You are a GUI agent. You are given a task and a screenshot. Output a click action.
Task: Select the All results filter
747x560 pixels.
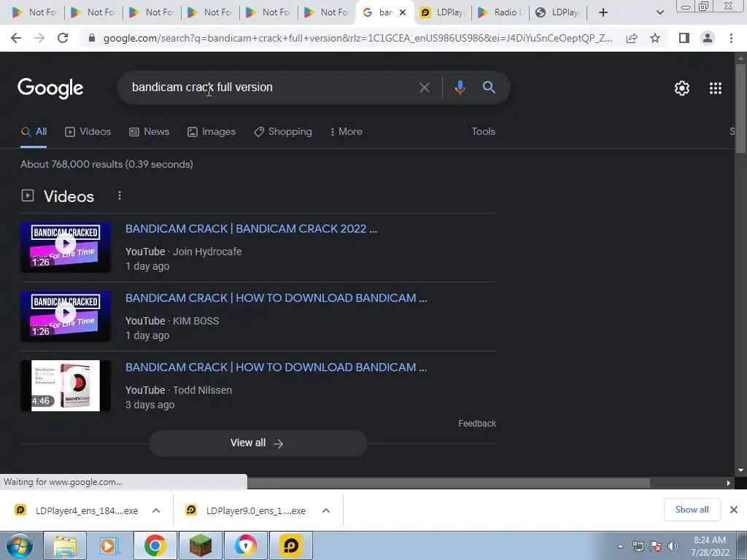pyautogui.click(x=34, y=132)
